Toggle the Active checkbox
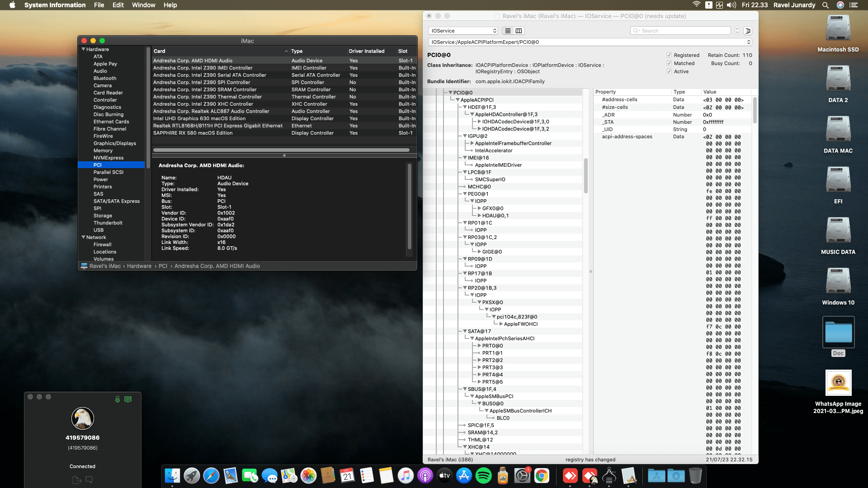This screenshot has width=868, height=488. 669,71
